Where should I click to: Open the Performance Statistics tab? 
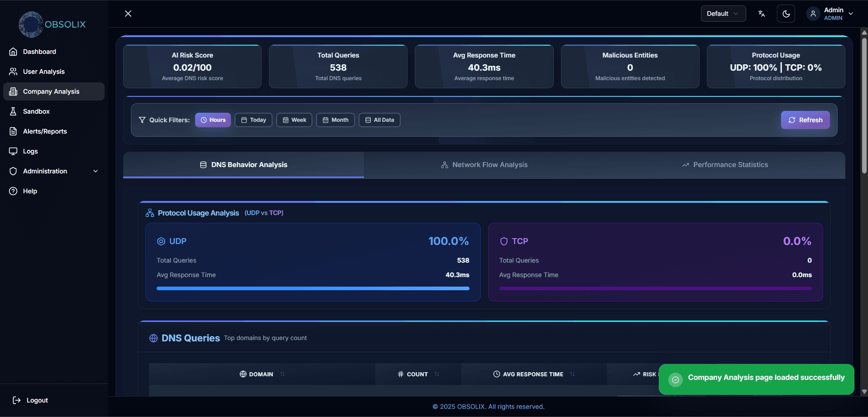[x=725, y=165]
